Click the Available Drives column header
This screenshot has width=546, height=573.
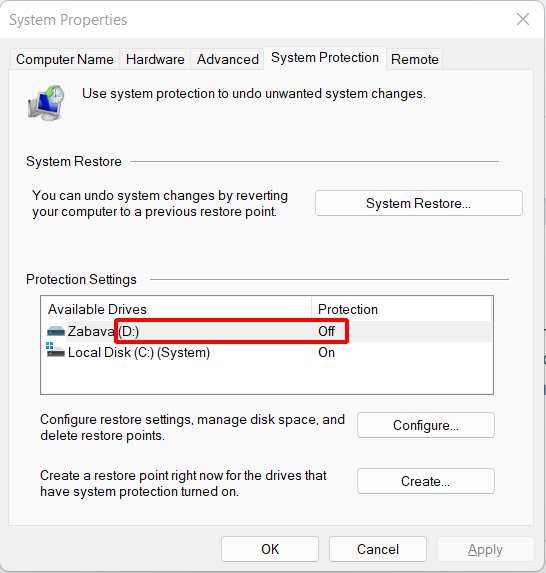coord(177,309)
